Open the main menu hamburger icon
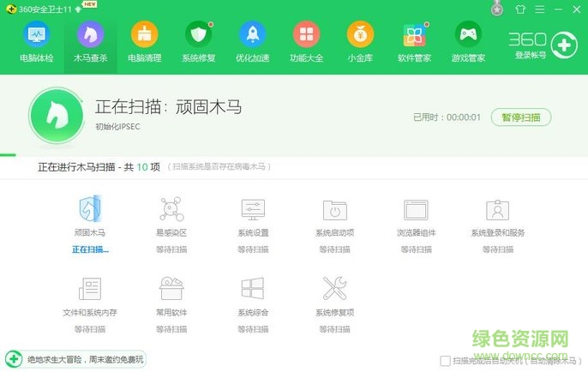This screenshot has height=372, width=588. click(x=539, y=9)
